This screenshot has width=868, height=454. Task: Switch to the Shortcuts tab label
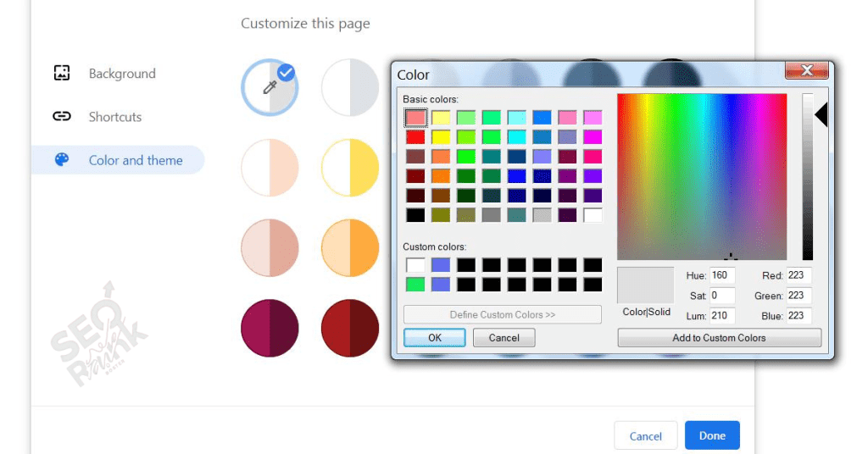point(115,117)
